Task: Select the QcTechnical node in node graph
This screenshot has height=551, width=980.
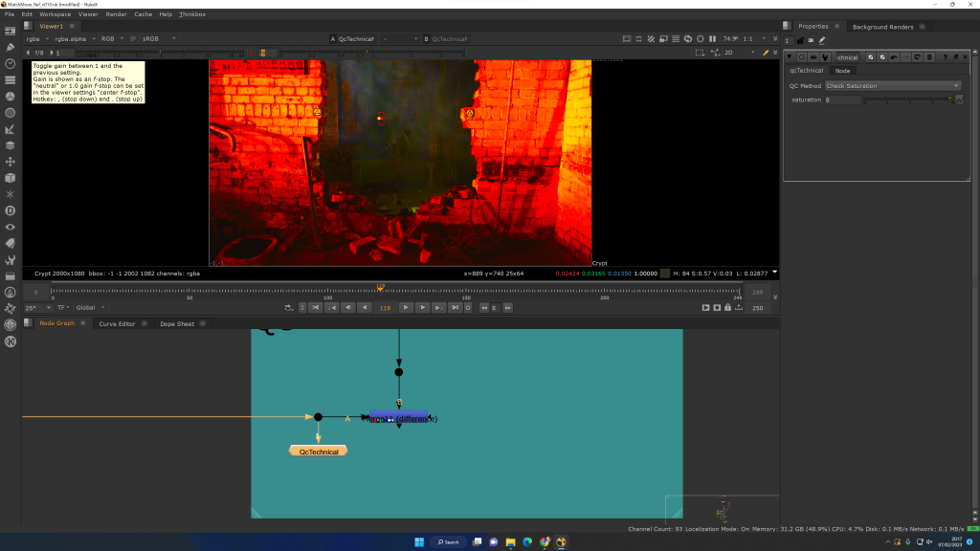Action: point(318,452)
